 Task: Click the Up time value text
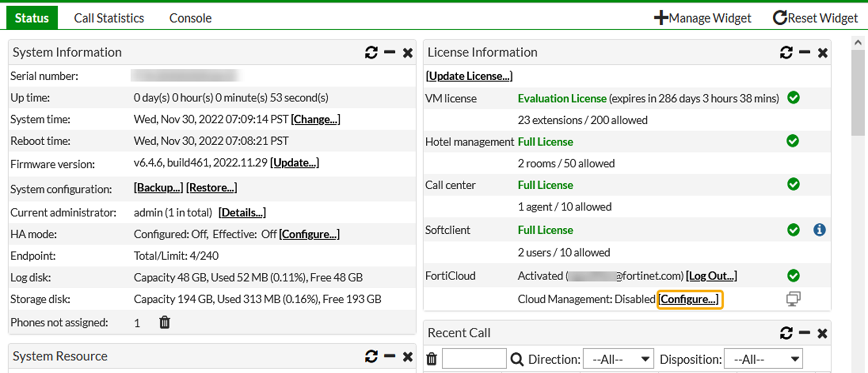point(231,98)
